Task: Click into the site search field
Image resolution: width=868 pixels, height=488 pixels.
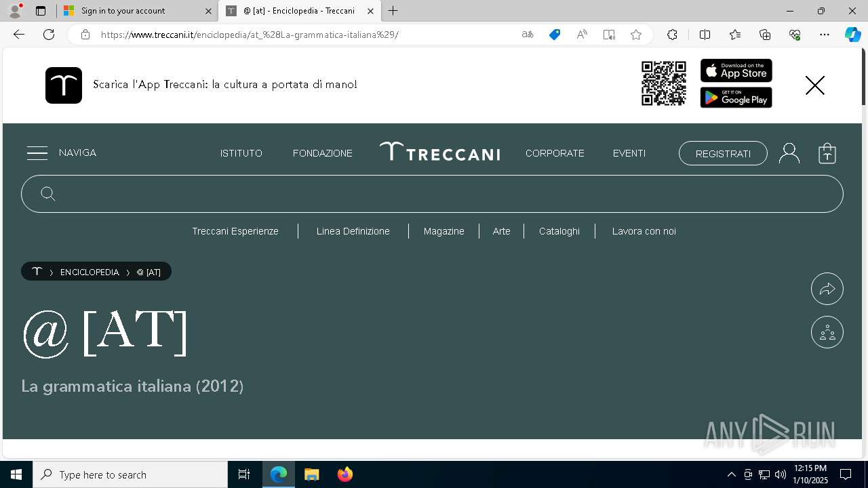Action: [432, 194]
